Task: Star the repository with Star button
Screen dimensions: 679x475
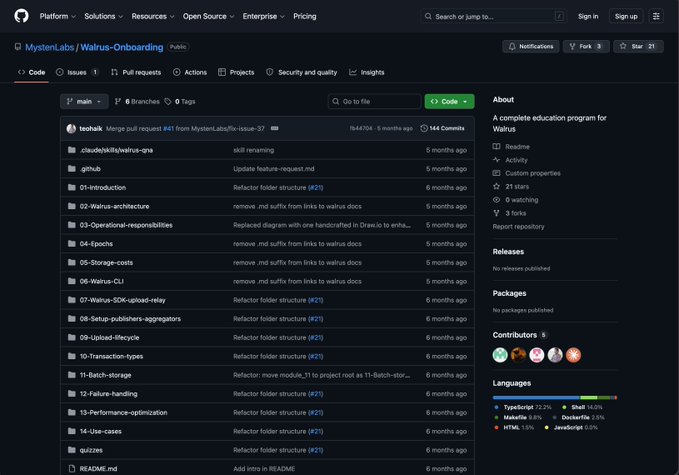Action: pos(638,46)
